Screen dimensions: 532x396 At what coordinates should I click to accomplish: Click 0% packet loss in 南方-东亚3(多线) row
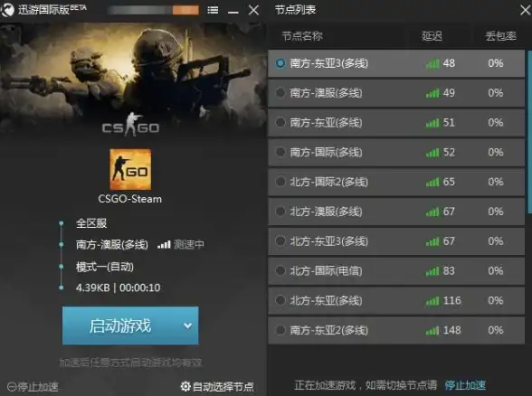pos(496,63)
